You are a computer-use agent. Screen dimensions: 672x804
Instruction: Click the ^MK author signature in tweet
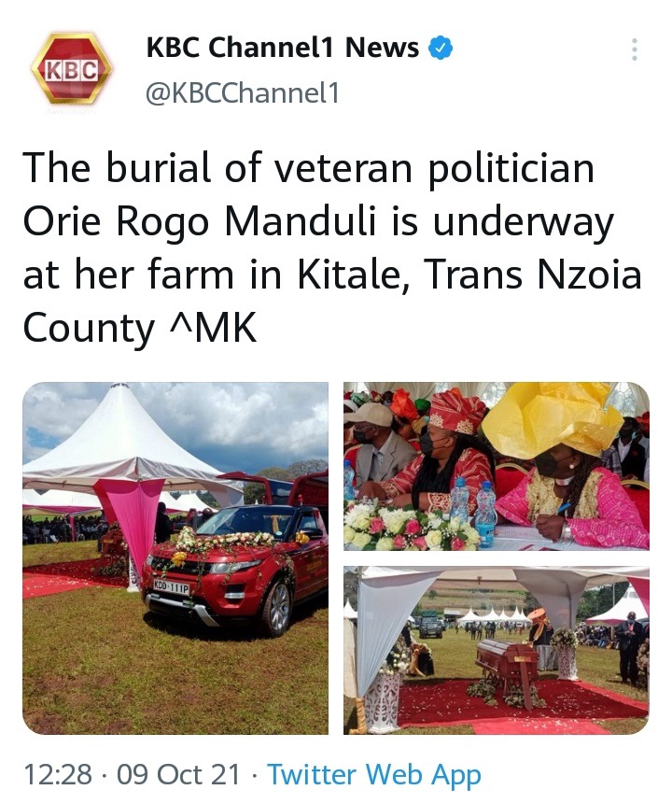[x=213, y=327]
